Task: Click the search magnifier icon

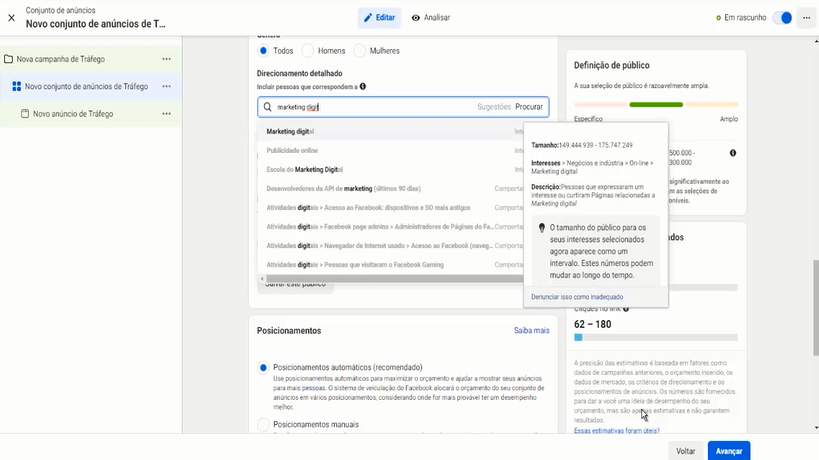Action: click(x=267, y=107)
